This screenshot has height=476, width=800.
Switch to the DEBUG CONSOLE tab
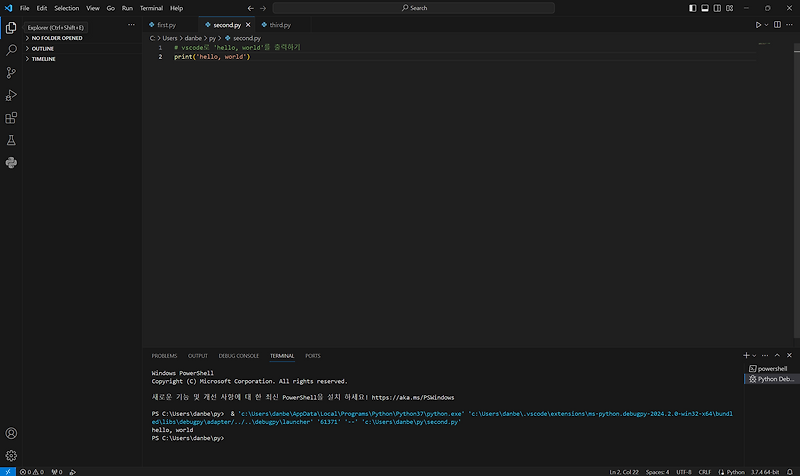pos(239,356)
